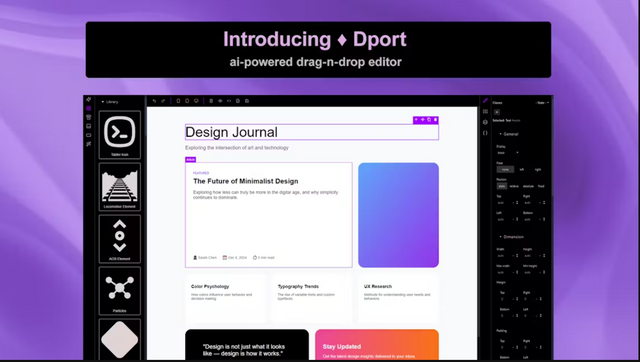Viewport: 640px width, 362px height.
Task: Set Float to right
Action: [x=538, y=169]
